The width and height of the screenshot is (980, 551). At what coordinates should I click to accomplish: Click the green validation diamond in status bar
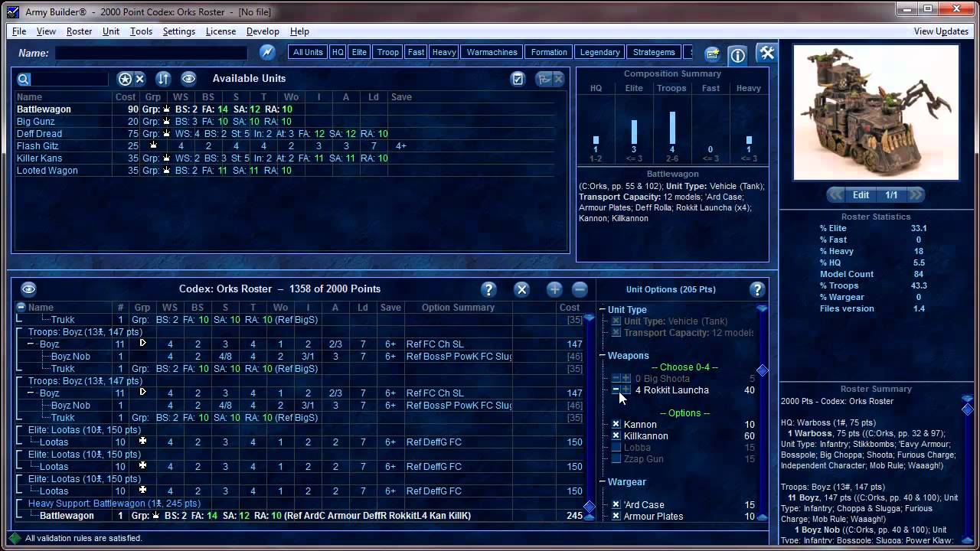(15, 538)
